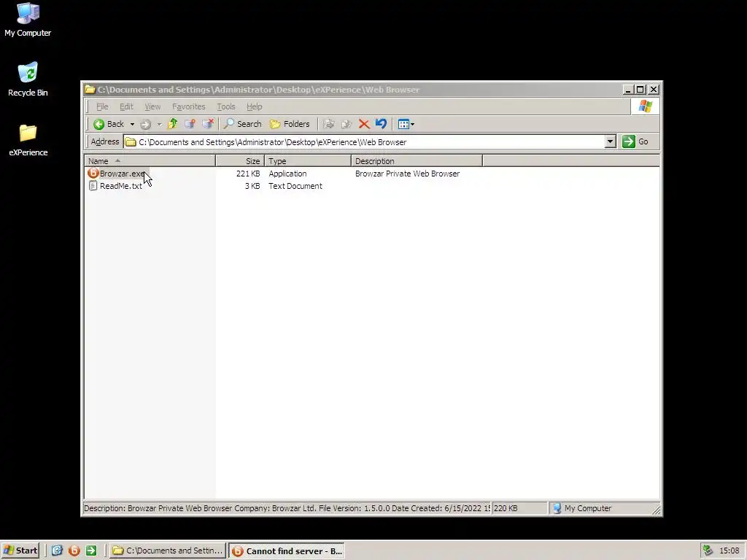Click the 220 KB status bar entry

tap(519, 508)
